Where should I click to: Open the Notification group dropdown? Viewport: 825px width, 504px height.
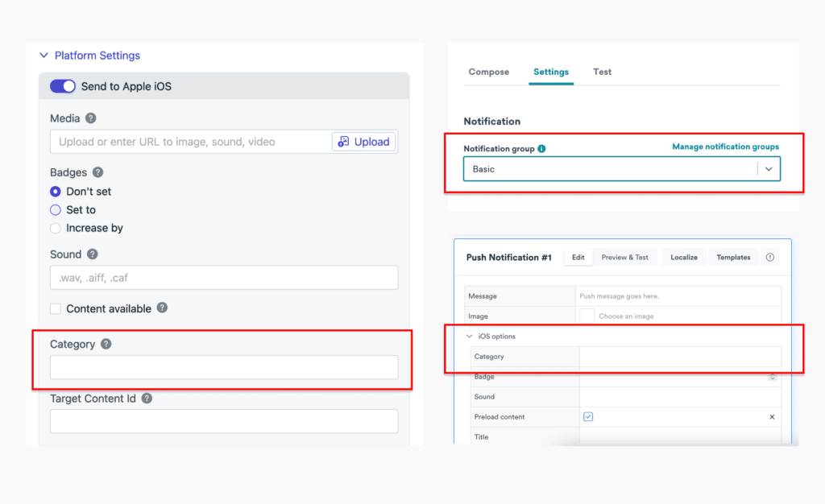[768, 169]
